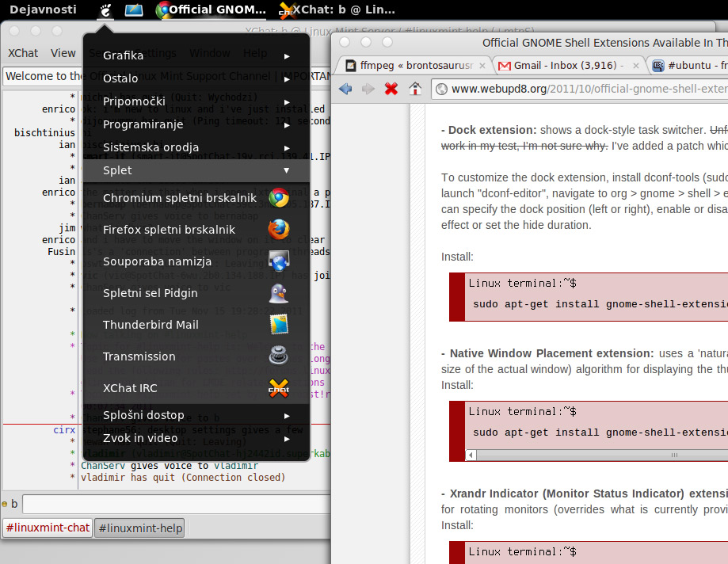Expand the Grafika submenu
Image resolution: width=728 pixels, height=564 pixels.
tap(196, 55)
